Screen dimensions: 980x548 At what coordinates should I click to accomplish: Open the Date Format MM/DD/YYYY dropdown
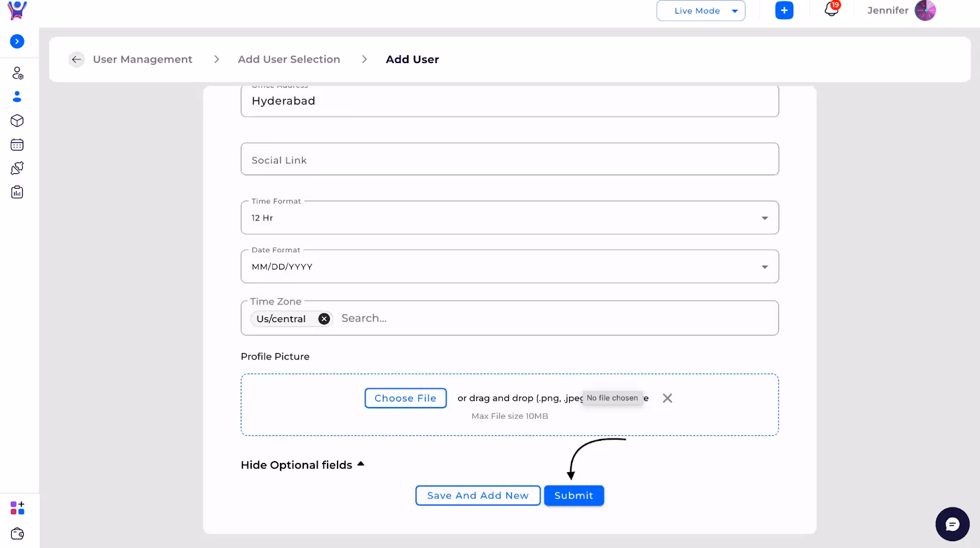click(510, 267)
